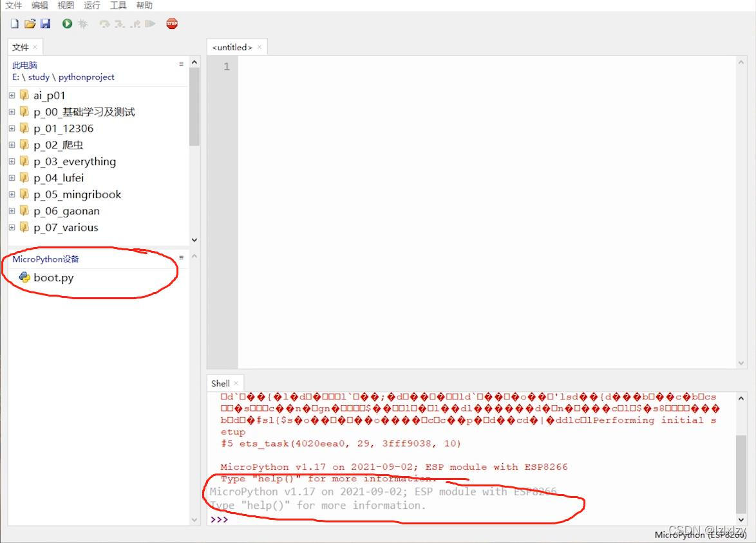This screenshot has width=756, height=543.
Task: Click the Shell scrollbar thumb
Action: coord(741,474)
